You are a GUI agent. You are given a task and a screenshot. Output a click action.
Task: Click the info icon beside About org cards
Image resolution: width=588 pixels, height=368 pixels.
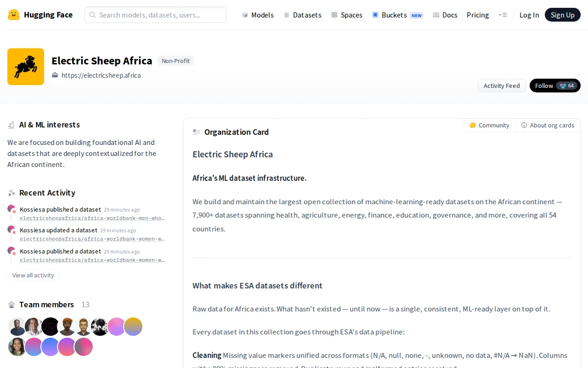pos(524,125)
